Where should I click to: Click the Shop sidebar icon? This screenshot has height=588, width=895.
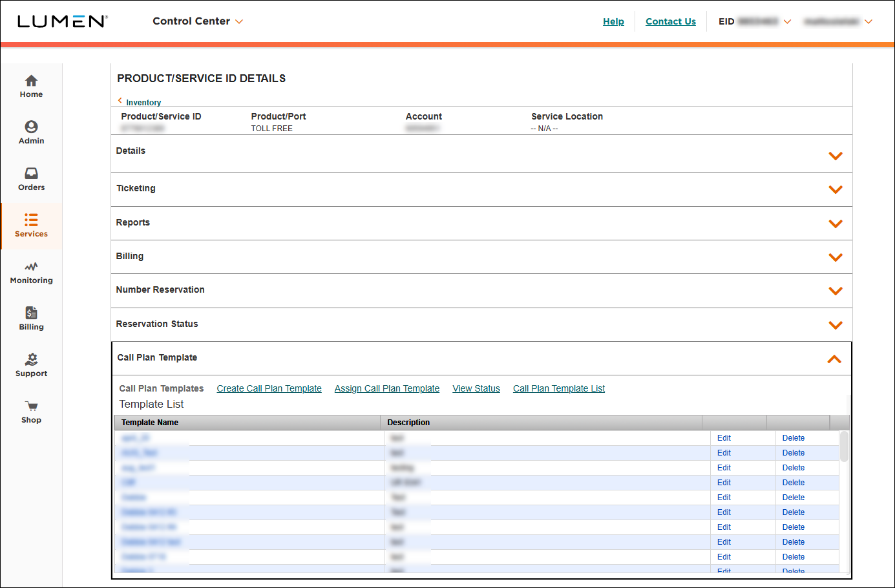click(31, 412)
